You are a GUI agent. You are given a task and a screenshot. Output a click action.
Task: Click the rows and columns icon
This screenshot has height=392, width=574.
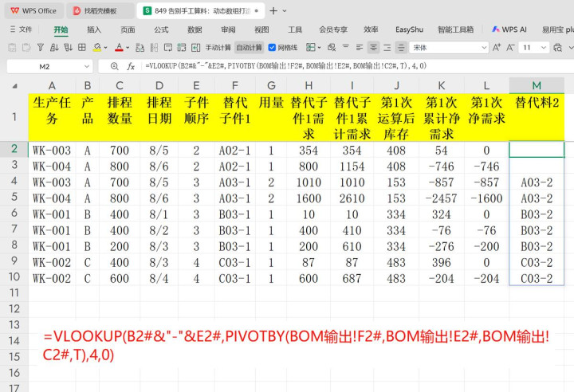154,48
